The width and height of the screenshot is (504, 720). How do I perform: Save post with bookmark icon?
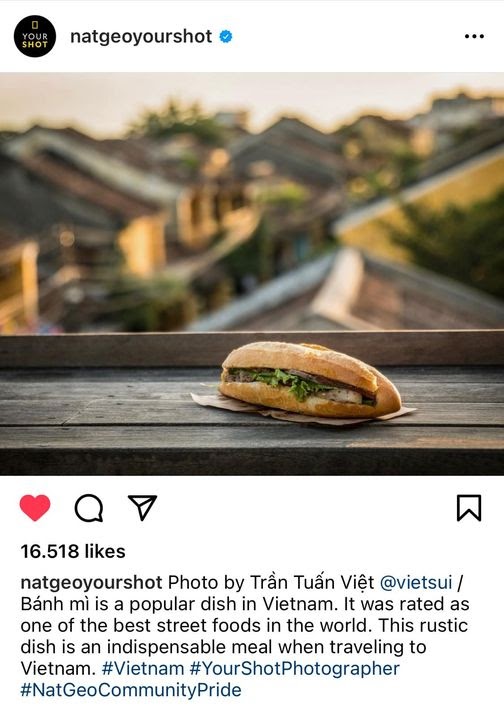click(469, 508)
